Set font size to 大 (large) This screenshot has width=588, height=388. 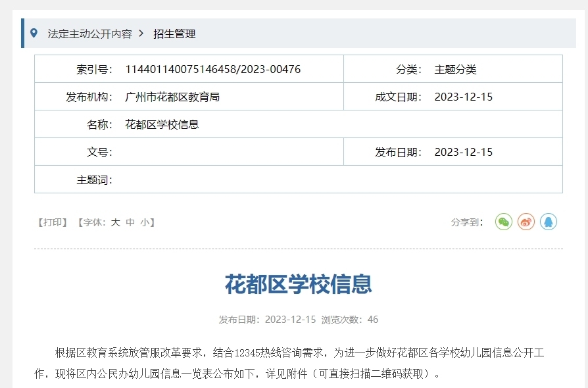115,222
